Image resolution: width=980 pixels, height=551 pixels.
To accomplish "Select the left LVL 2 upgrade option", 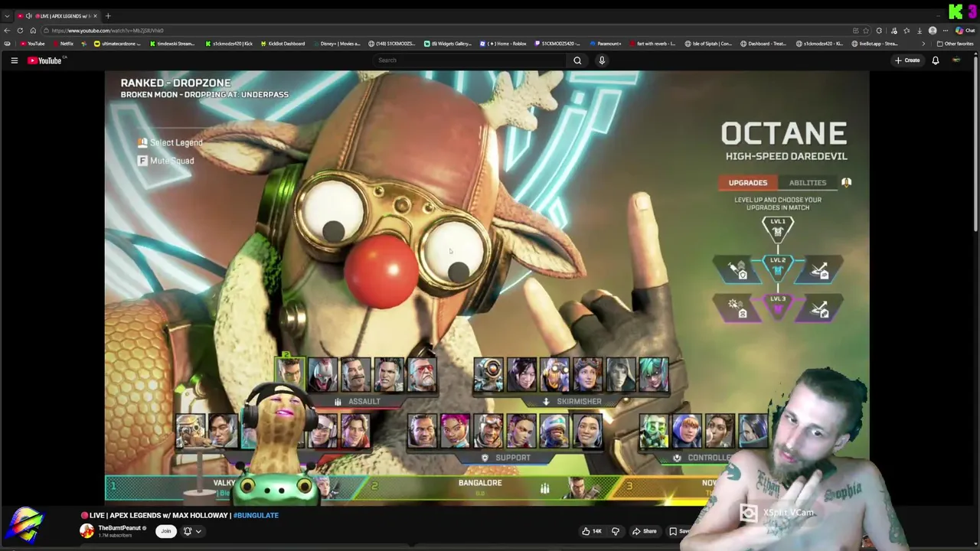I will coord(738,270).
